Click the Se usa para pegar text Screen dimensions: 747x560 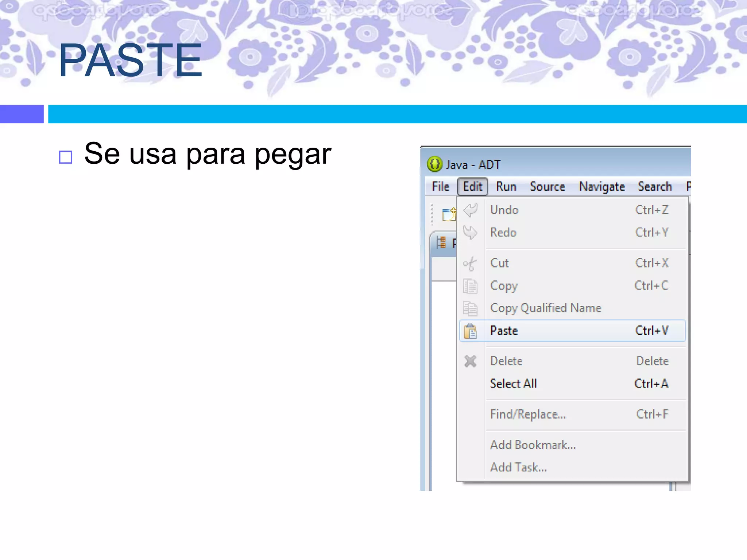pos(208,155)
